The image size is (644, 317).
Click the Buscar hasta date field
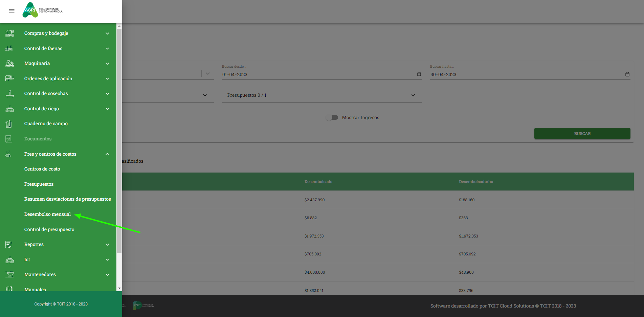(x=530, y=74)
